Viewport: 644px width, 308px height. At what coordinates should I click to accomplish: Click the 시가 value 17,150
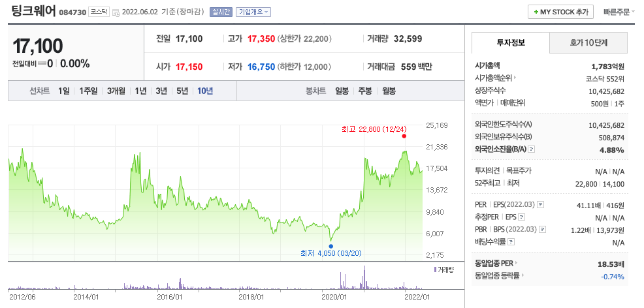189,67
